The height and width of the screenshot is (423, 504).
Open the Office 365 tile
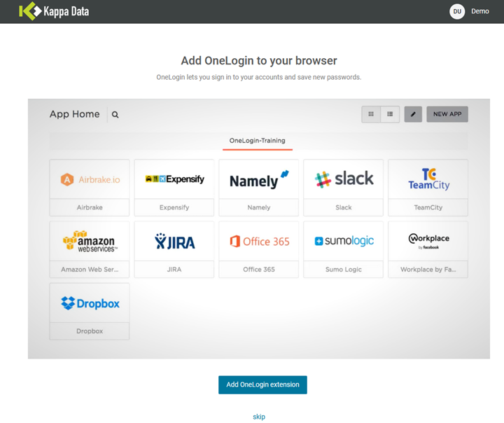coord(259,249)
